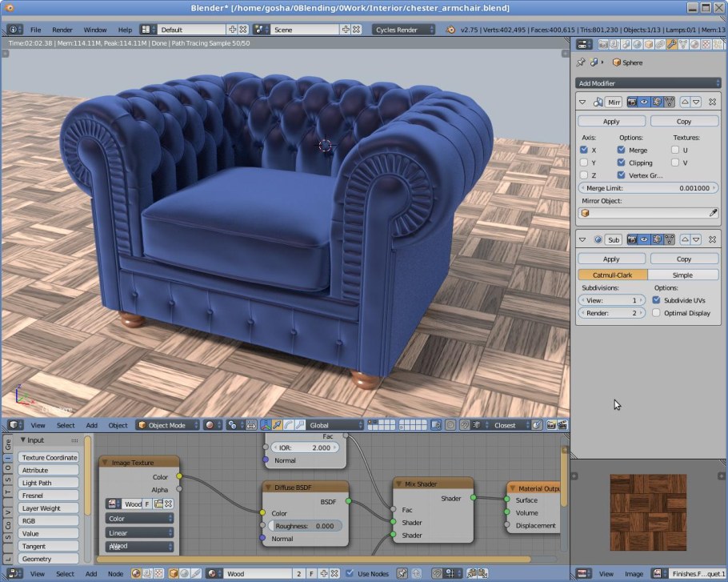Move the Subsurf modifier up in stack
Screen dimensions: 728x582
click(685, 239)
